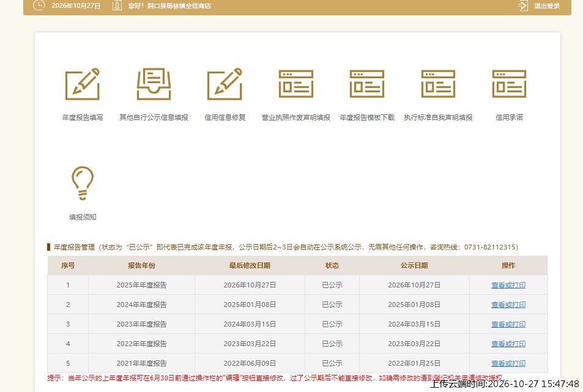583x392 pixels.
Task: Select the 2024年年度报告 cell
Action: 141,305
